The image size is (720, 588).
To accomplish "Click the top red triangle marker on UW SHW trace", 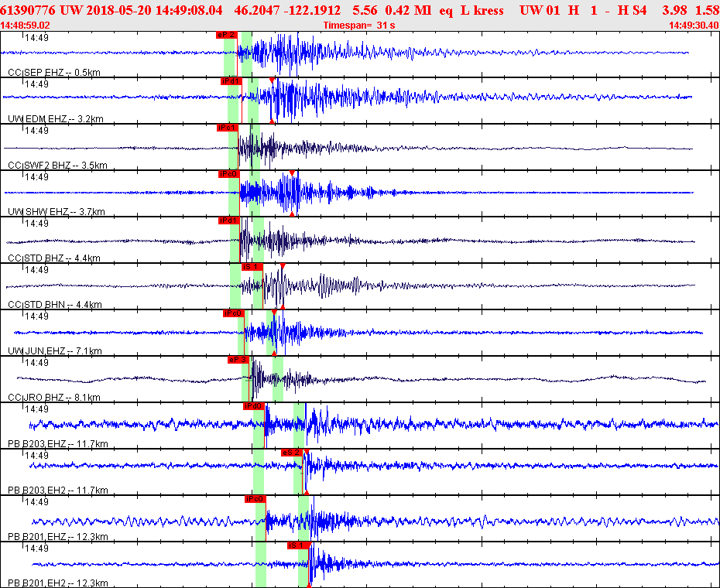I will (292, 173).
